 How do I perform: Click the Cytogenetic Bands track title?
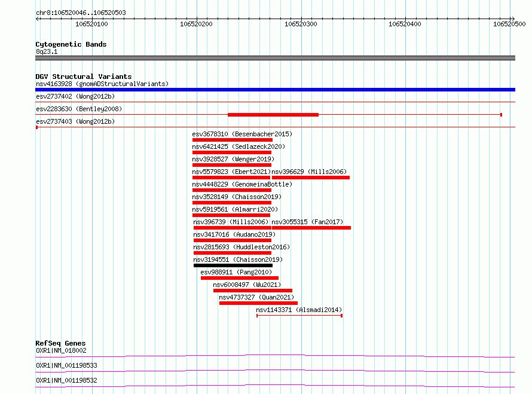71,44
